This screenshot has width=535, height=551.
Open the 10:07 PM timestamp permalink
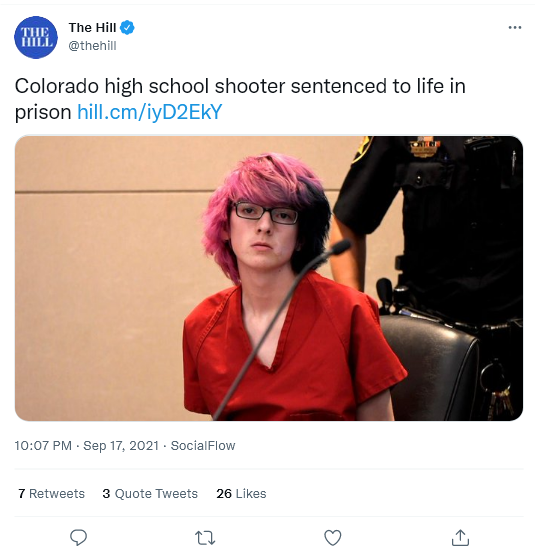click(x=43, y=446)
